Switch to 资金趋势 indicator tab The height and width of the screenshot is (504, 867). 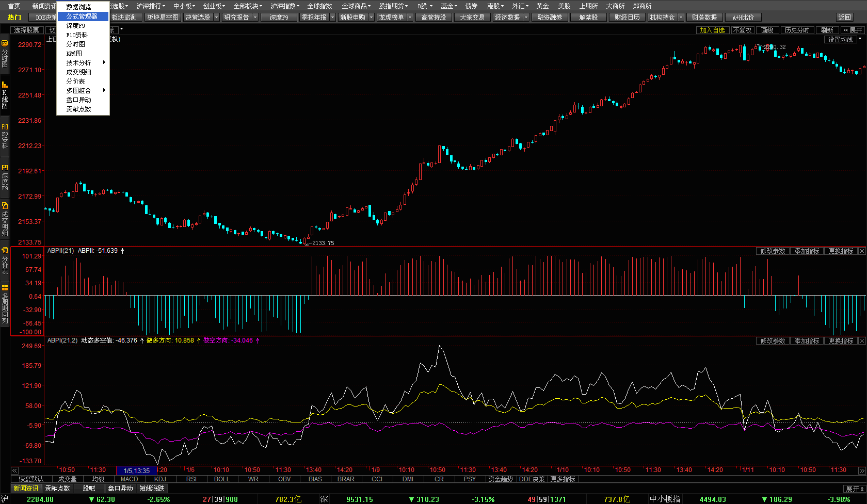[x=501, y=479]
